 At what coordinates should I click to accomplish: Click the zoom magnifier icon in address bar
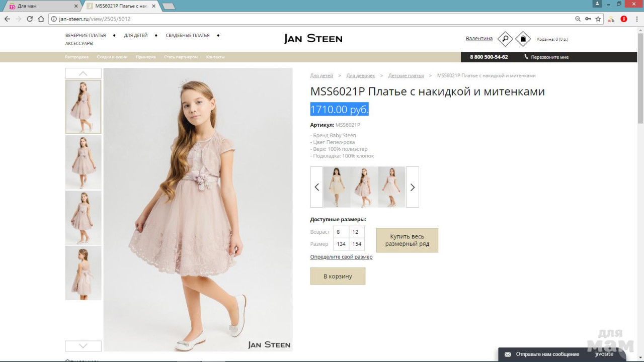coord(578,19)
